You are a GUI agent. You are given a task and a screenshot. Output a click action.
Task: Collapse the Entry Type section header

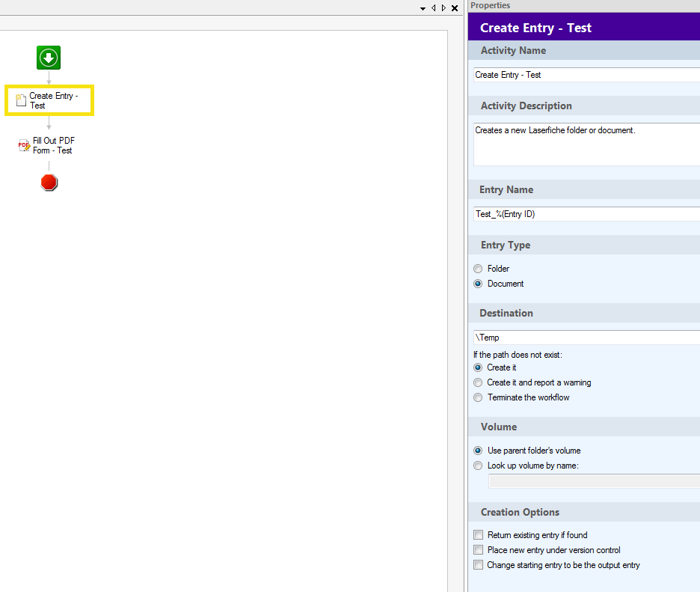click(584, 245)
